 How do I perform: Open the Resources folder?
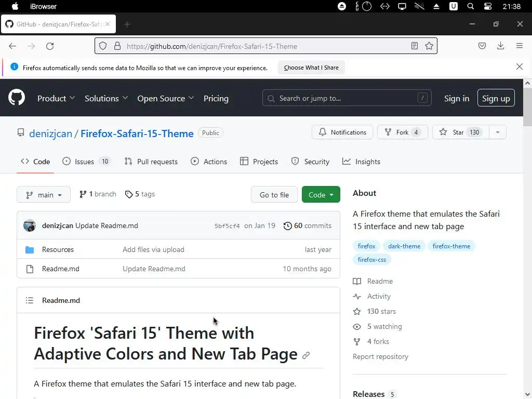point(58,250)
